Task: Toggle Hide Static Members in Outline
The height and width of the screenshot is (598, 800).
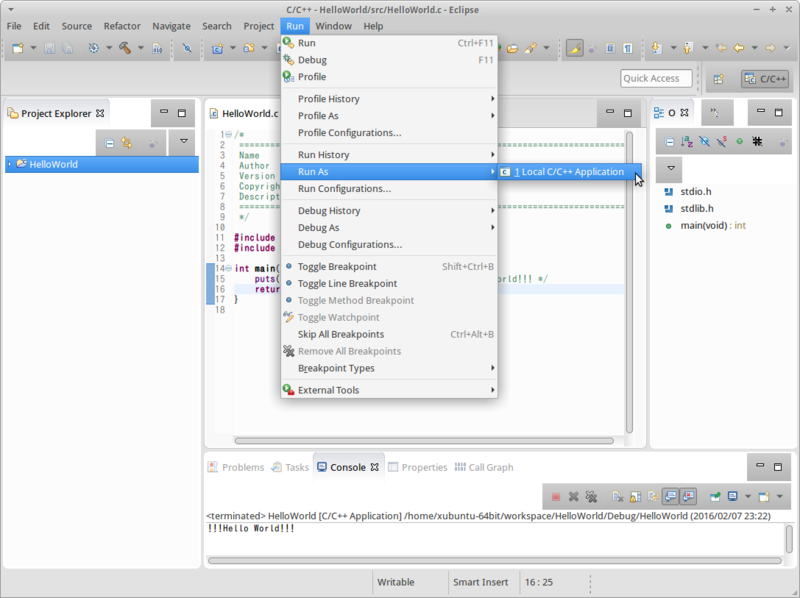Action: click(x=721, y=142)
